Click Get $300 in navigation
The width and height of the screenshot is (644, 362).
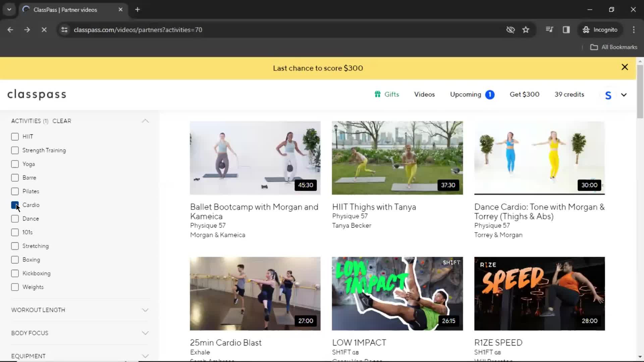pos(525,95)
